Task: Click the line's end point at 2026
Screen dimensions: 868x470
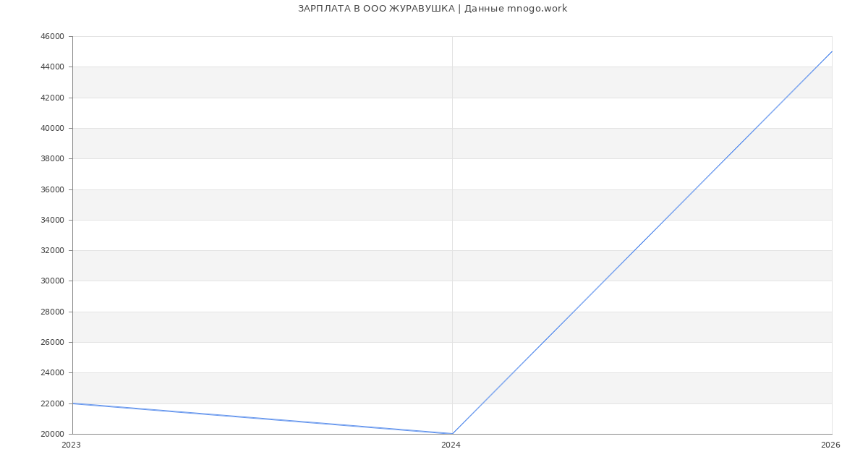Action: click(x=831, y=52)
